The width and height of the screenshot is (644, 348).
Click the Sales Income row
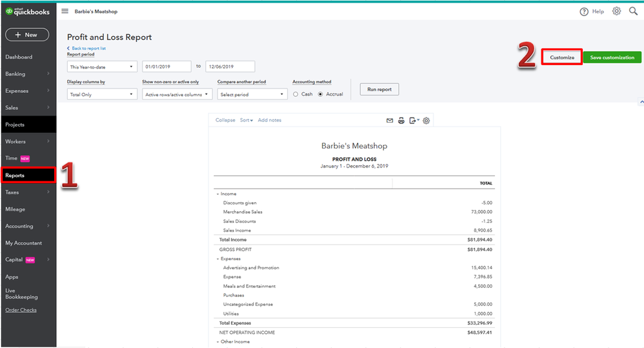[354, 230]
